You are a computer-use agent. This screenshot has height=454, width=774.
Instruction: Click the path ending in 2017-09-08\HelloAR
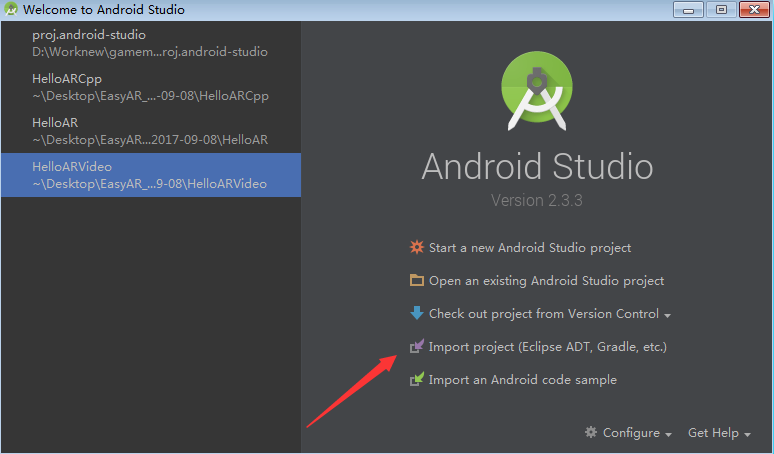pyautogui.click(x=150, y=140)
